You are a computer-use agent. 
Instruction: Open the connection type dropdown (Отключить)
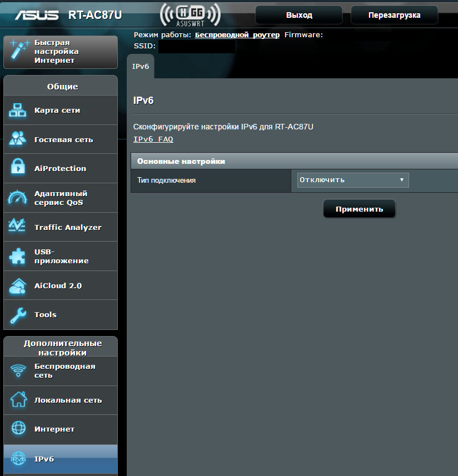[x=352, y=180]
